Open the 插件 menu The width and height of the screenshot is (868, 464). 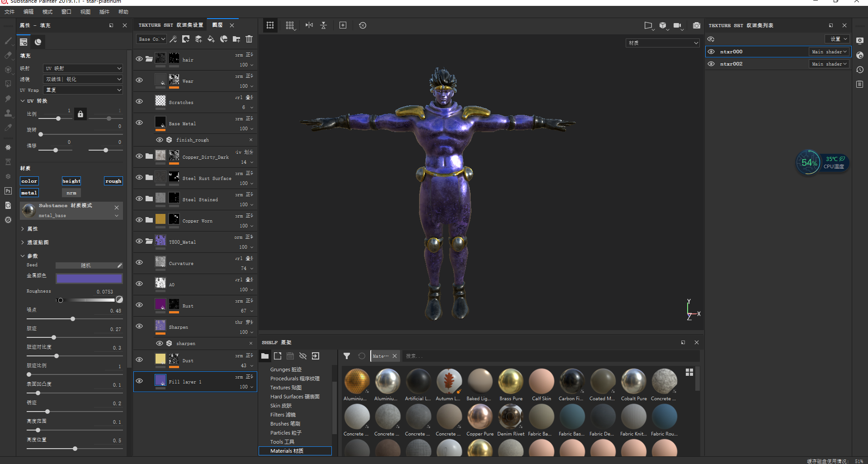(104, 12)
